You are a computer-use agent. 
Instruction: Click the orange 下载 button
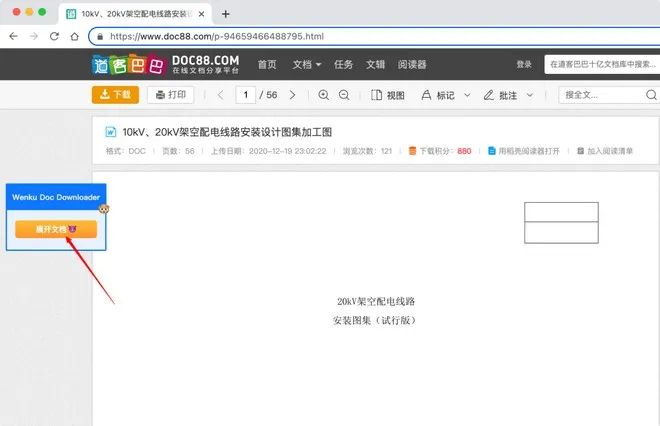point(115,95)
